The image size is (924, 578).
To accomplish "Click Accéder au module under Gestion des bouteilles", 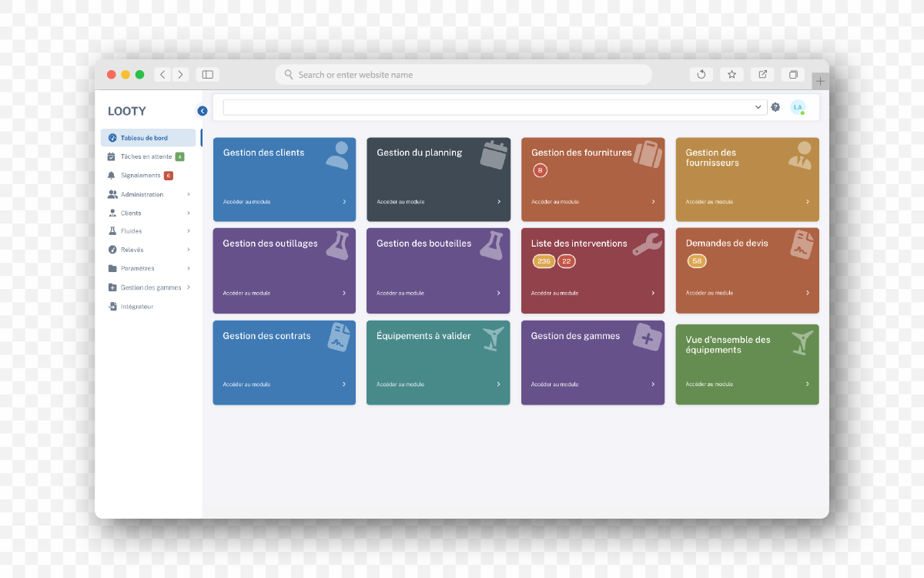I will click(x=400, y=293).
